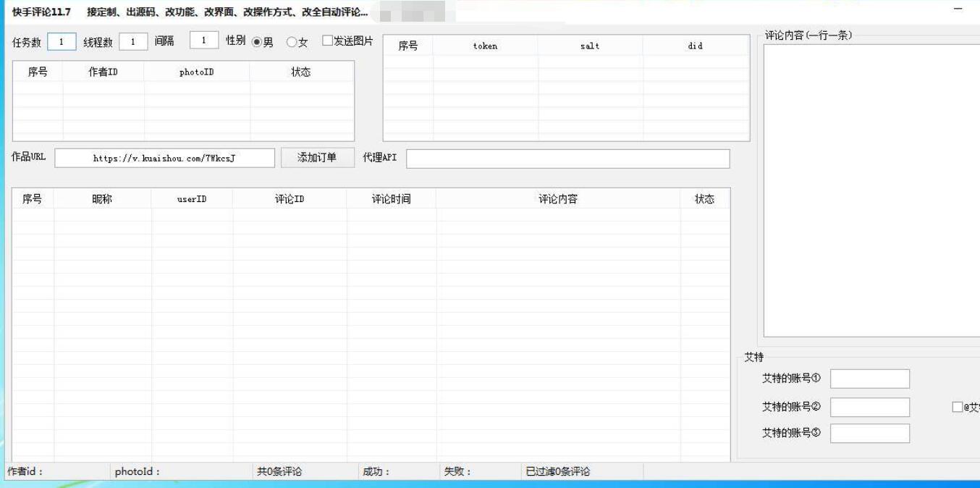The width and height of the screenshot is (980, 488).
Task: Click the 评论内容 multiline text area
Action: [x=871, y=190]
